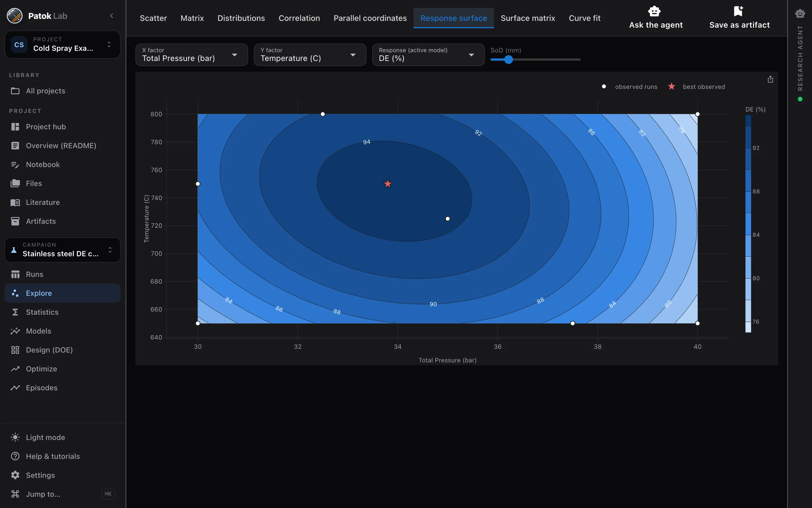Select the Response surface tab
Image resolution: width=812 pixels, height=508 pixels.
click(x=454, y=18)
